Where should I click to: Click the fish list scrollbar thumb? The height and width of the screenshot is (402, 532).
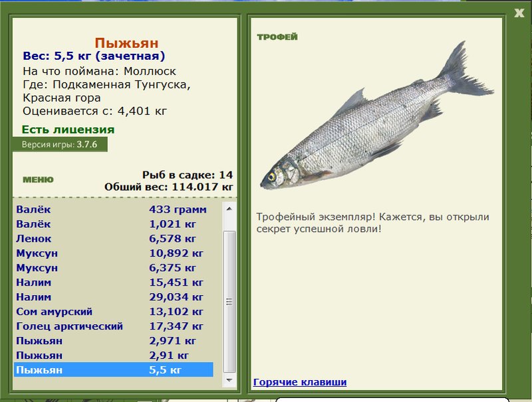(x=229, y=302)
